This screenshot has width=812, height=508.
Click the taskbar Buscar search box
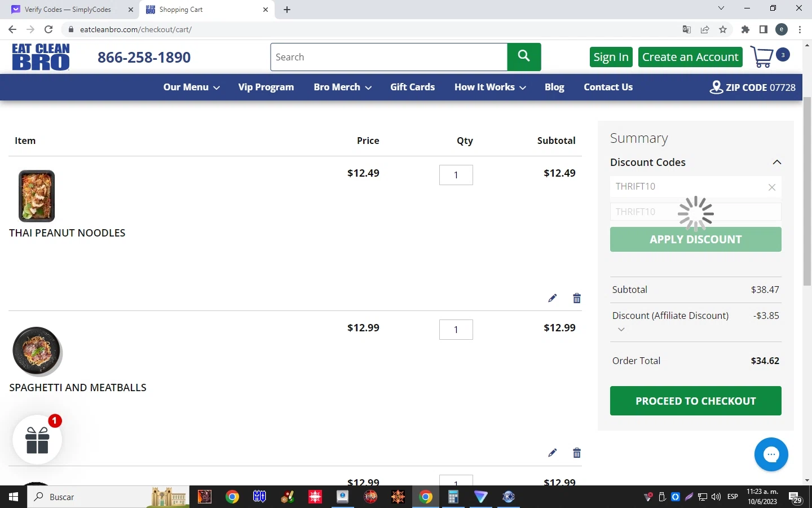point(108,497)
